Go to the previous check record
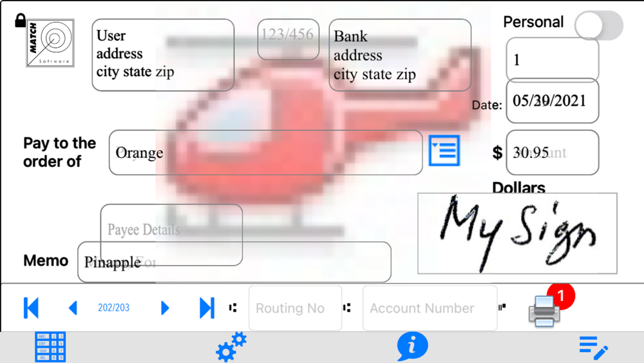644x363 pixels. click(x=73, y=308)
